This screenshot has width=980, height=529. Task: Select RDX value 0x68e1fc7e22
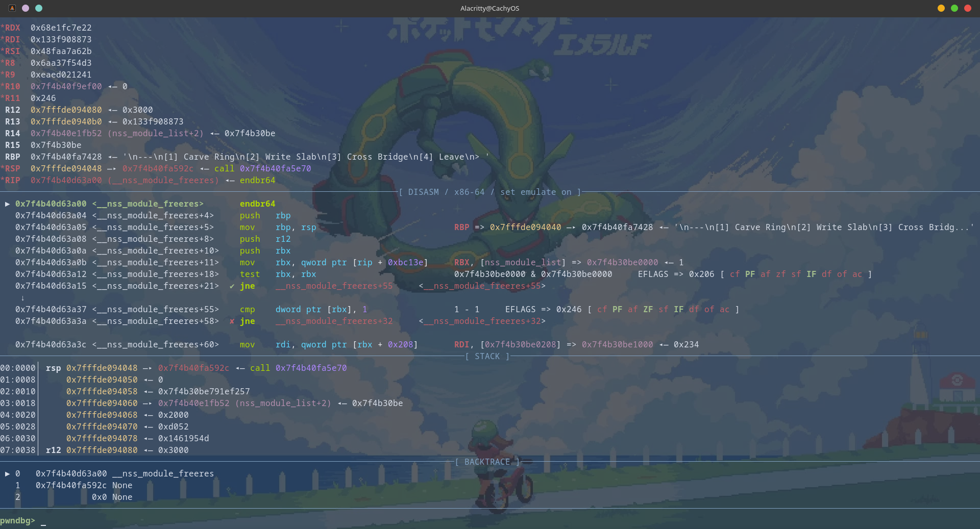pyautogui.click(x=61, y=28)
